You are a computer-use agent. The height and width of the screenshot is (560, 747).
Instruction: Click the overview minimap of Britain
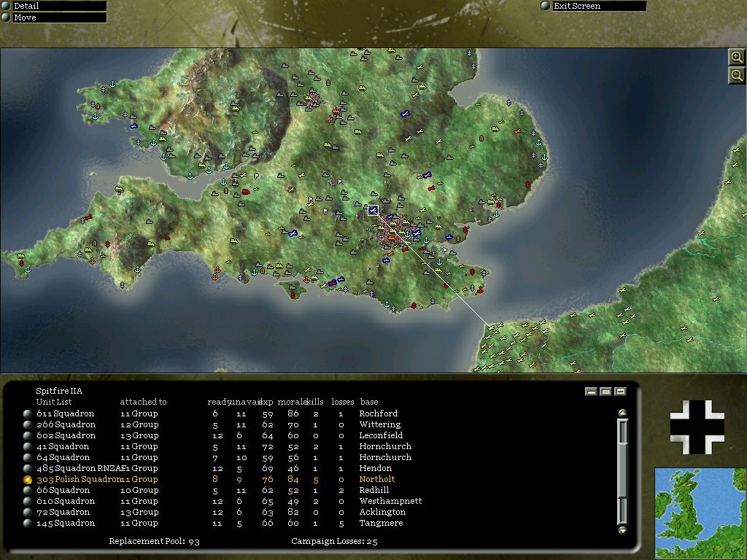pyautogui.click(x=700, y=513)
